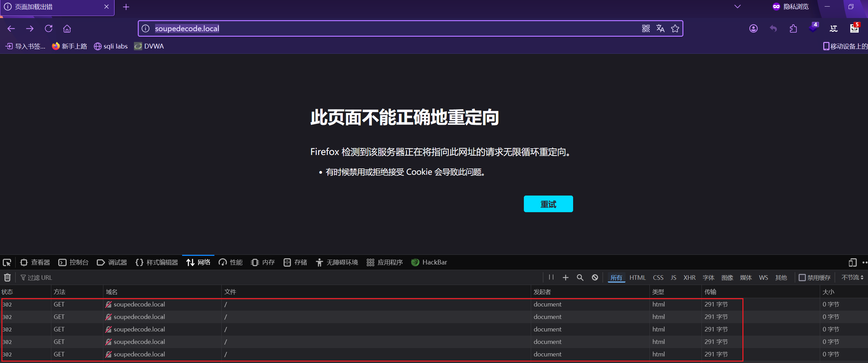Click the translate page icon

(x=660, y=28)
